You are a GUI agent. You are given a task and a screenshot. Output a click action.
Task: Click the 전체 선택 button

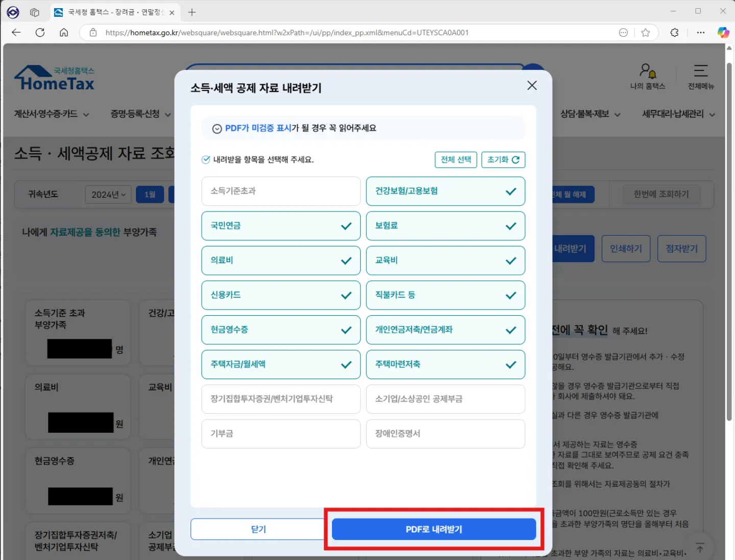(456, 160)
